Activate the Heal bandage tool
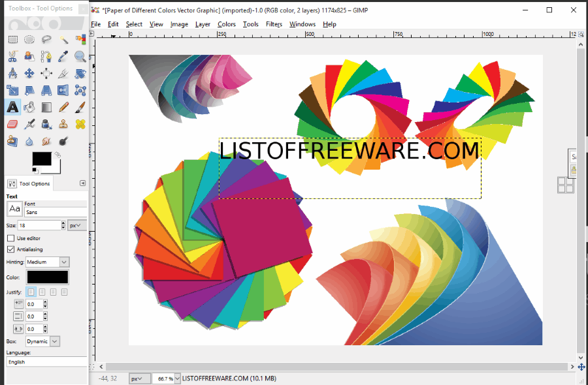588x385 pixels. coord(80,125)
